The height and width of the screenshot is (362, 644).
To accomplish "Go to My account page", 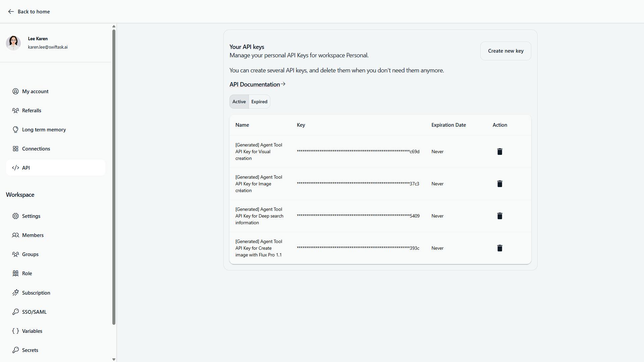I will (x=35, y=92).
